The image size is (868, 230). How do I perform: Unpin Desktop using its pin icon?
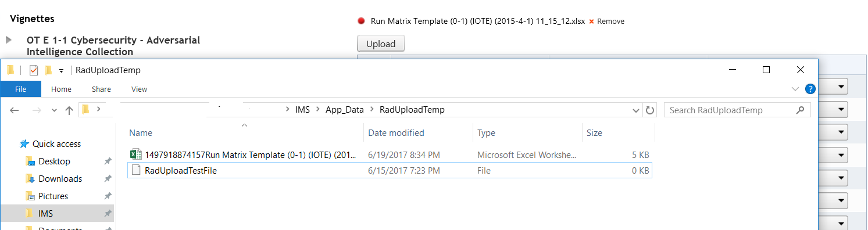(108, 161)
